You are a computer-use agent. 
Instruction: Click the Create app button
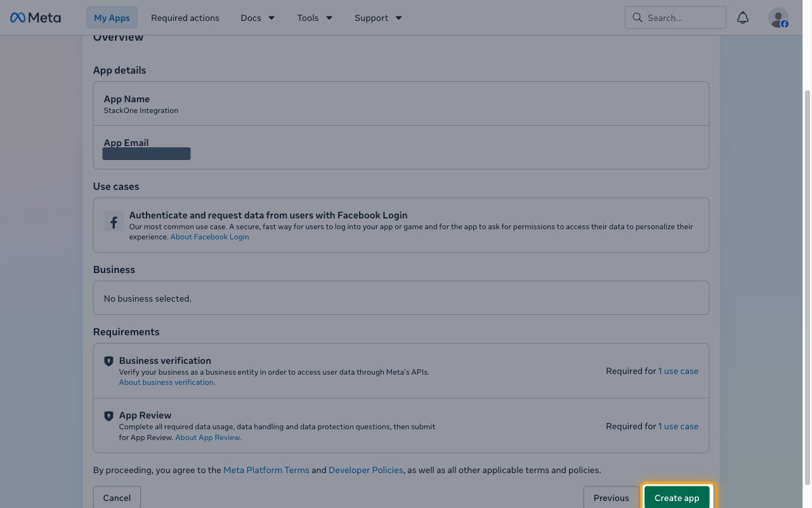click(x=677, y=498)
